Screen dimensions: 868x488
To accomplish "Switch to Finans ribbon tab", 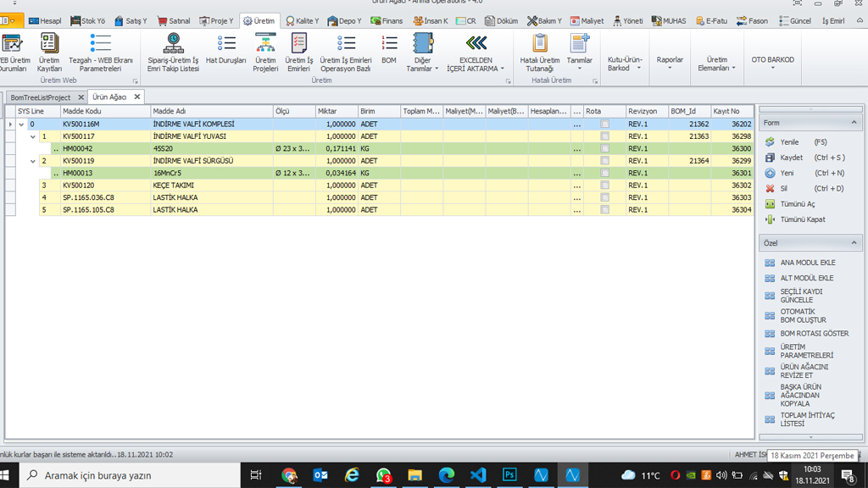I will (x=387, y=21).
